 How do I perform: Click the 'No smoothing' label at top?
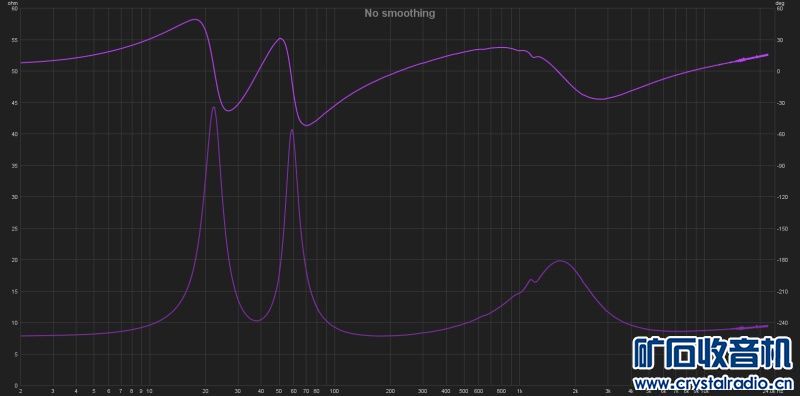point(399,13)
